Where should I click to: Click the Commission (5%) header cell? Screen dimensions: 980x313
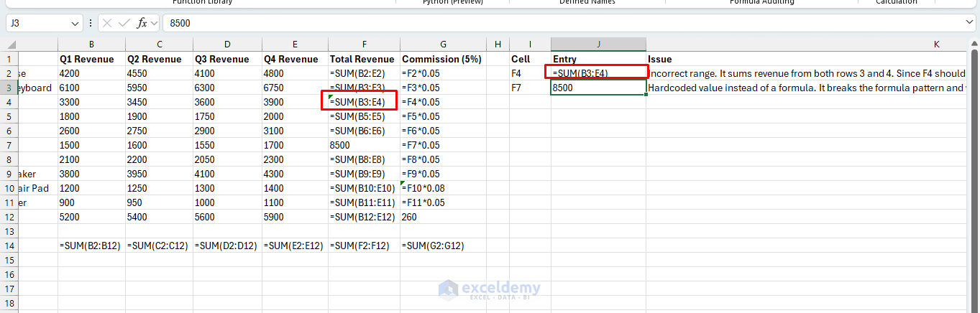443,59
